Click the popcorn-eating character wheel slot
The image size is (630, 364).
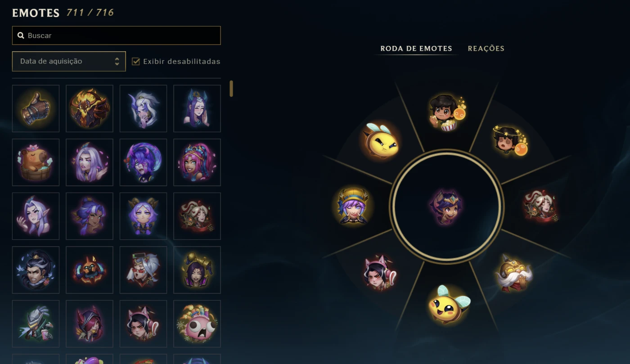447,112
